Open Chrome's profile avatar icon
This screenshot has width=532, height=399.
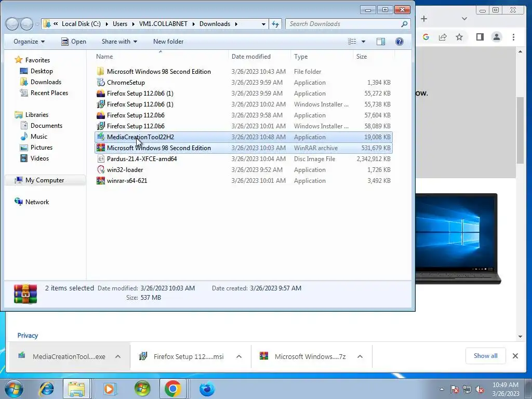(x=496, y=37)
